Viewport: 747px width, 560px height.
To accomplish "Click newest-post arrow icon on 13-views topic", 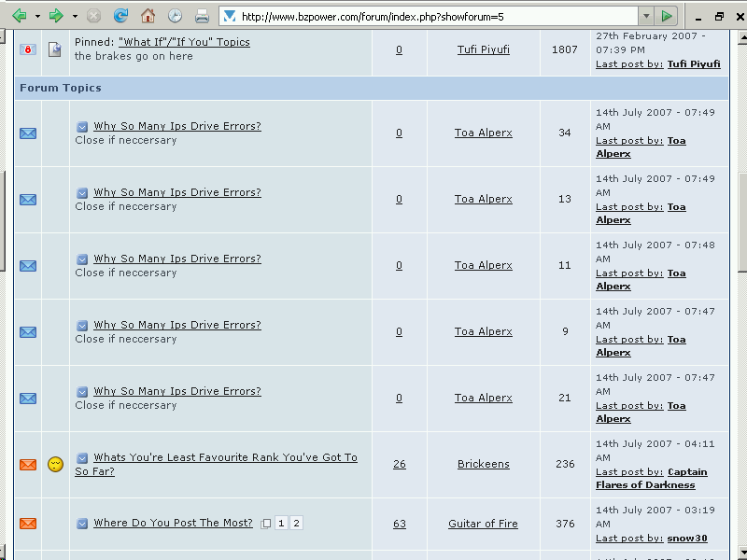I will pos(82,193).
